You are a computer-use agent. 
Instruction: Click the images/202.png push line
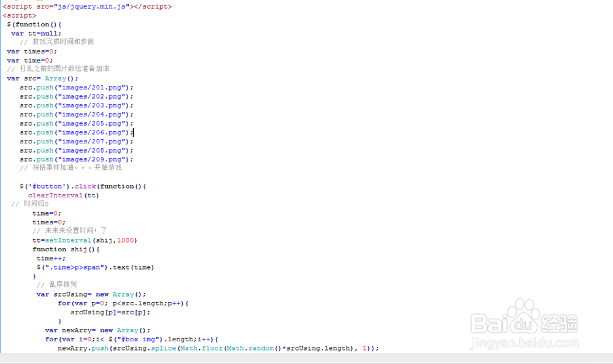[77, 97]
